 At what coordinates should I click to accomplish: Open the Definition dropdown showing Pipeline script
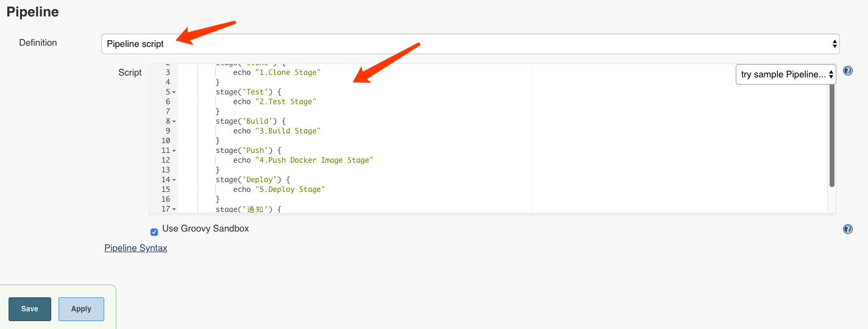[470, 44]
